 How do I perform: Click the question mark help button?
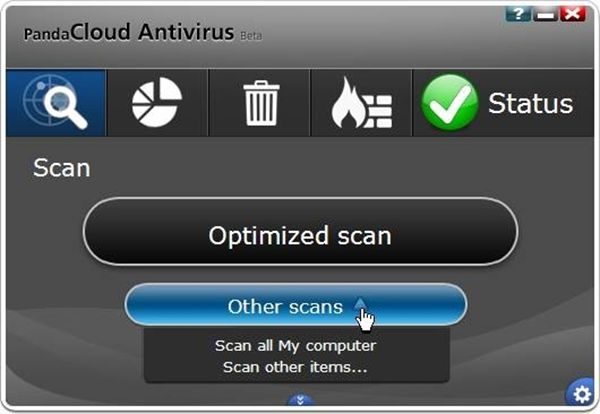click(518, 14)
